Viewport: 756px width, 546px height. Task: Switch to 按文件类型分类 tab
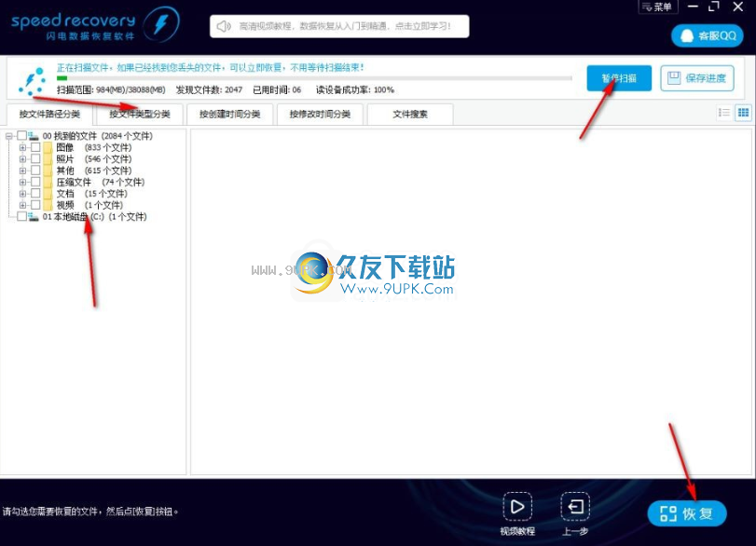tap(140, 115)
